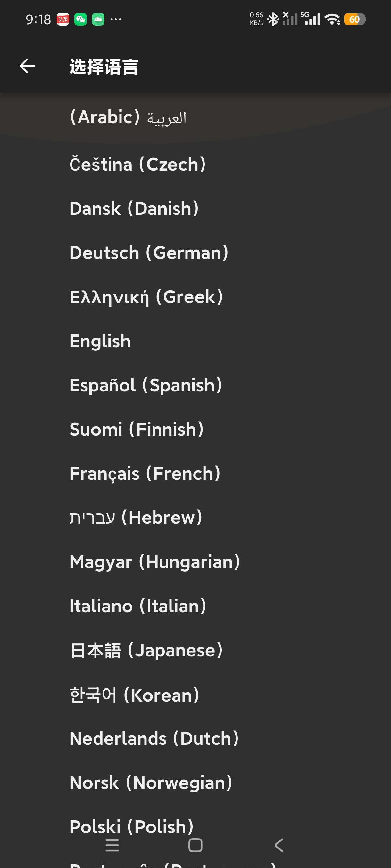Choose English as the language
391x868 pixels.
195,341
